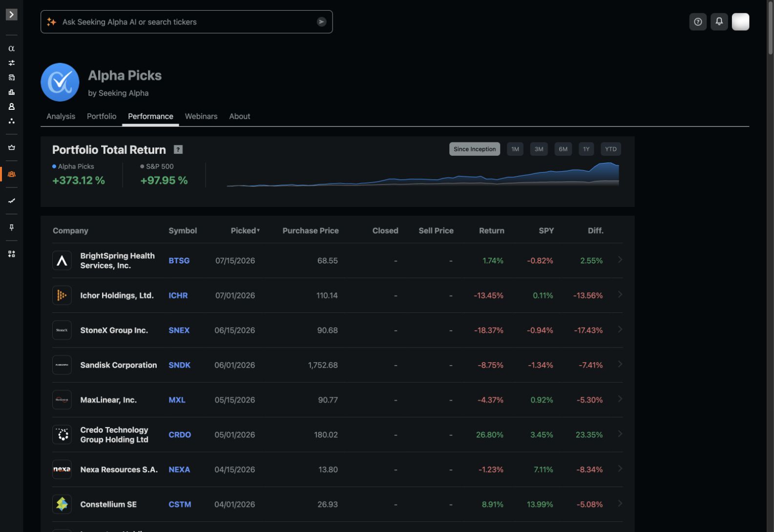The height and width of the screenshot is (532, 774).
Task: Click the Alpha Picks +373.12 % return value
Action: click(x=79, y=181)
